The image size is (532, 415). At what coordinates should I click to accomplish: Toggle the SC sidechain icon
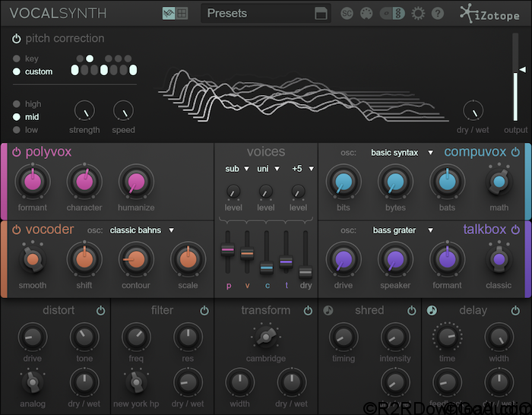tap(347, 14)
